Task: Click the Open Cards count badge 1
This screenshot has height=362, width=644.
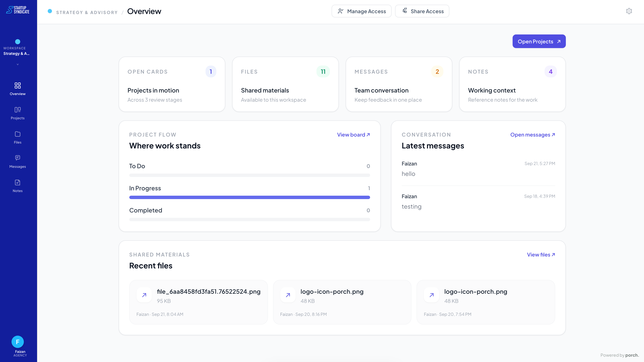Action: tap(211, 72)
